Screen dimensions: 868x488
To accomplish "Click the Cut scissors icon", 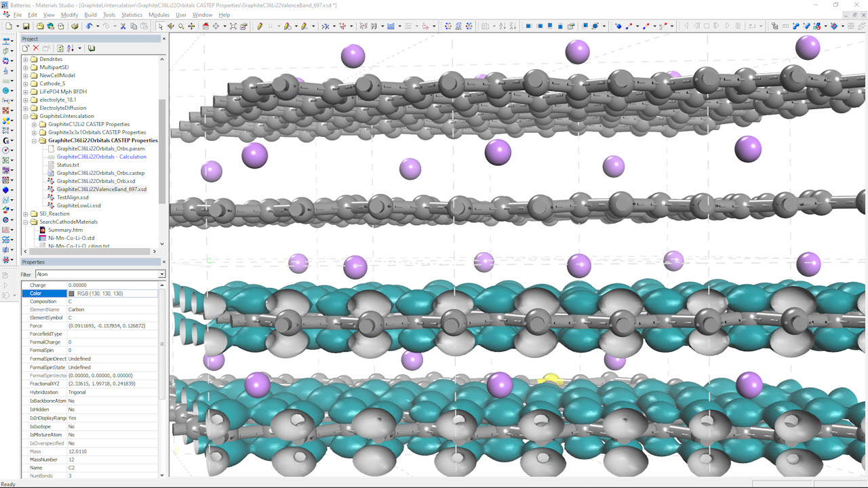I will coord(123,26).
